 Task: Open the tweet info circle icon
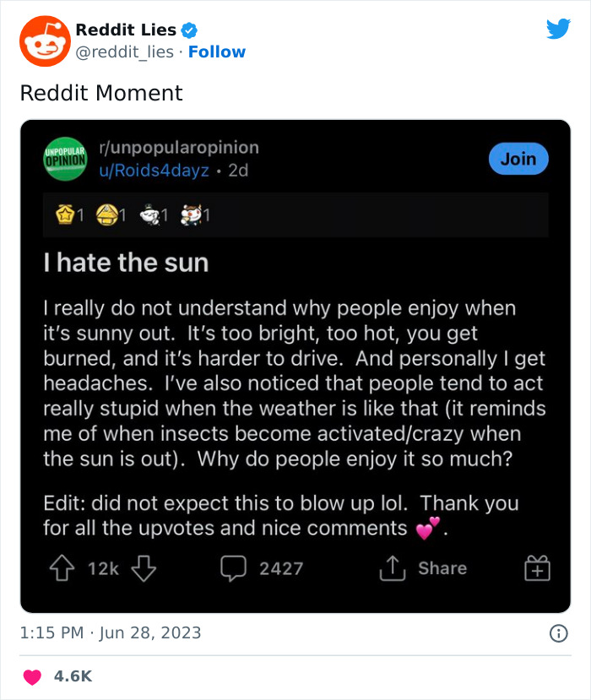[558, 633]
